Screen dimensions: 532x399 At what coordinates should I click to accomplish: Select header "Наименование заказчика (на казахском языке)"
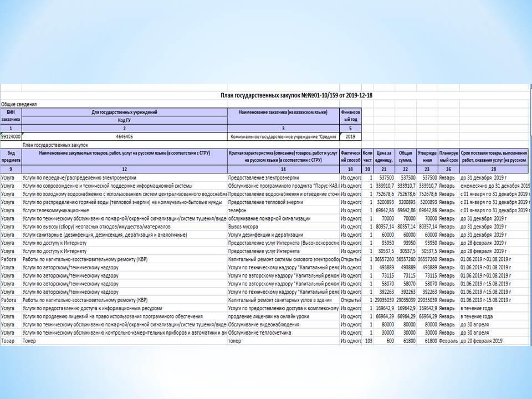point(283,116)
